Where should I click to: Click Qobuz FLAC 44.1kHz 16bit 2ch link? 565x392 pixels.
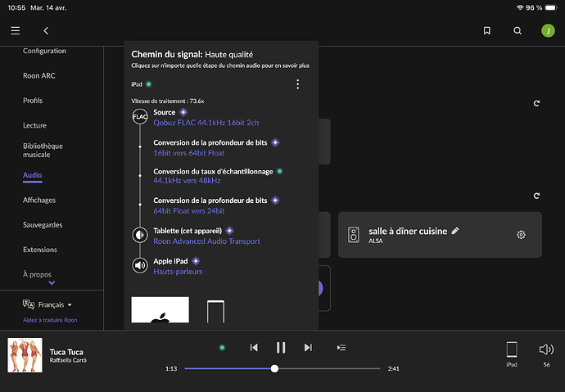[206, 123]
